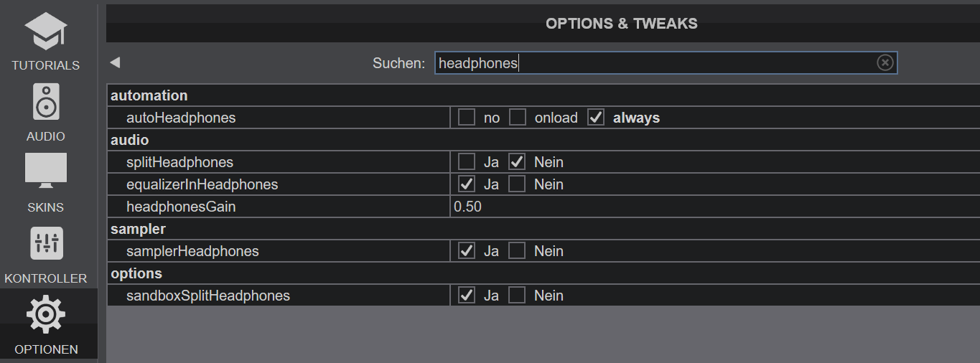Clear the search with the X icon
Viewport: 980px width, 363px height.
tap(885, 63)
